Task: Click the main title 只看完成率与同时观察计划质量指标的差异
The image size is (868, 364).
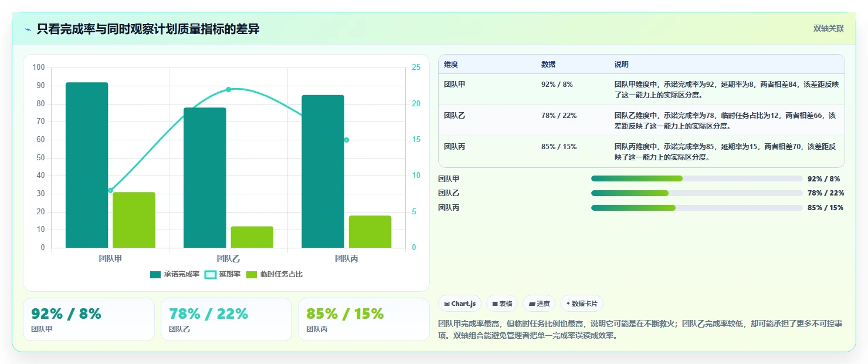Action: tap(148, 29)
